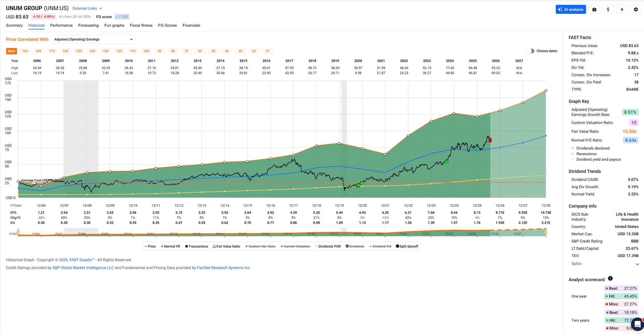Toggle Transactions markers in legend

pos(197,247)
